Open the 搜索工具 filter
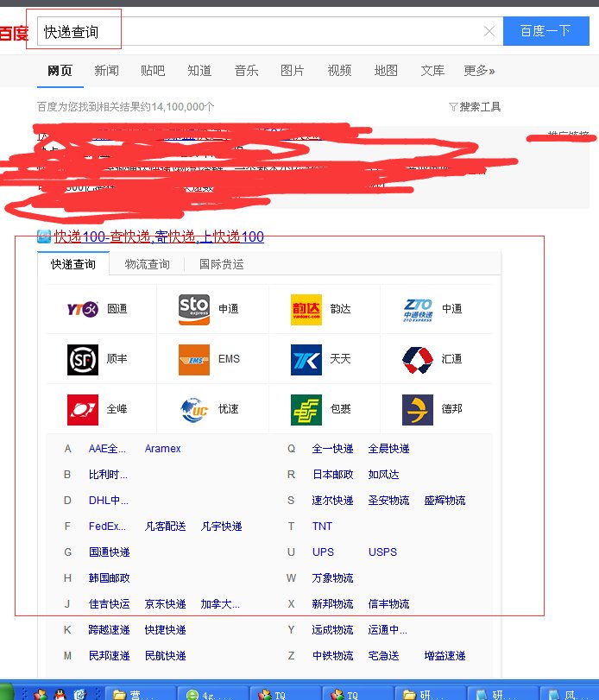 pos(475,107)
